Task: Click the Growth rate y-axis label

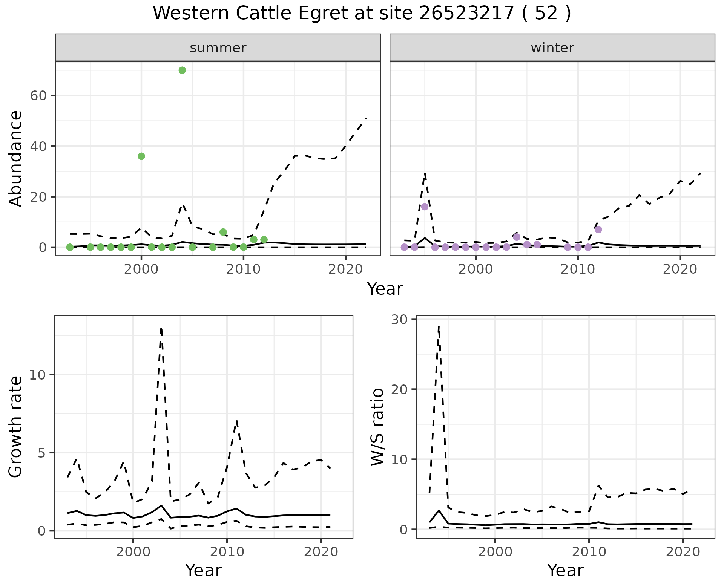Action: 15,427
